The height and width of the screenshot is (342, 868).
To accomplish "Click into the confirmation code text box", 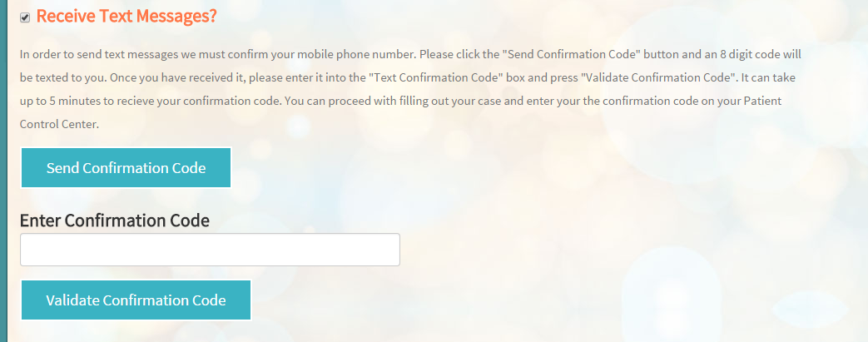I will coord(210,250).
